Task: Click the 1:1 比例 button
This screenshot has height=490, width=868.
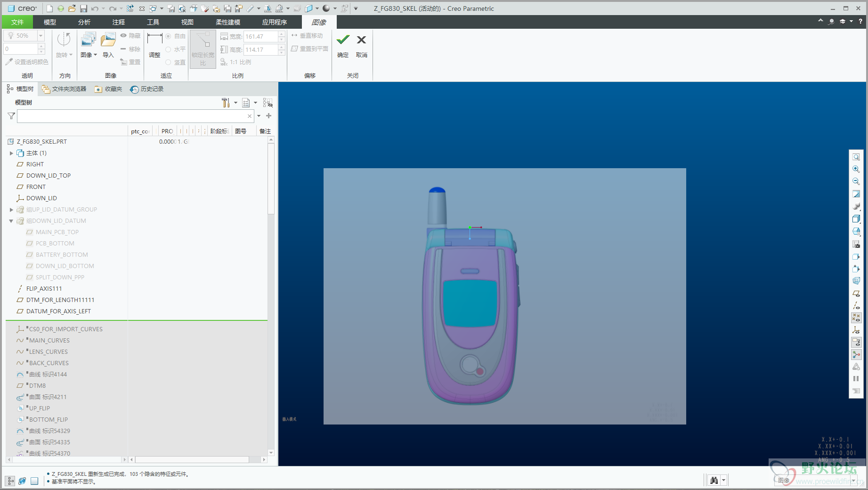Action: click(235, 62)
